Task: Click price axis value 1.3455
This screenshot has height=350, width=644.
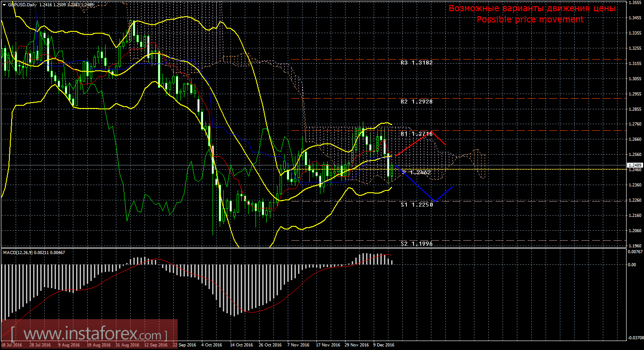Action: pyautogui.click(x=635, y=18)
